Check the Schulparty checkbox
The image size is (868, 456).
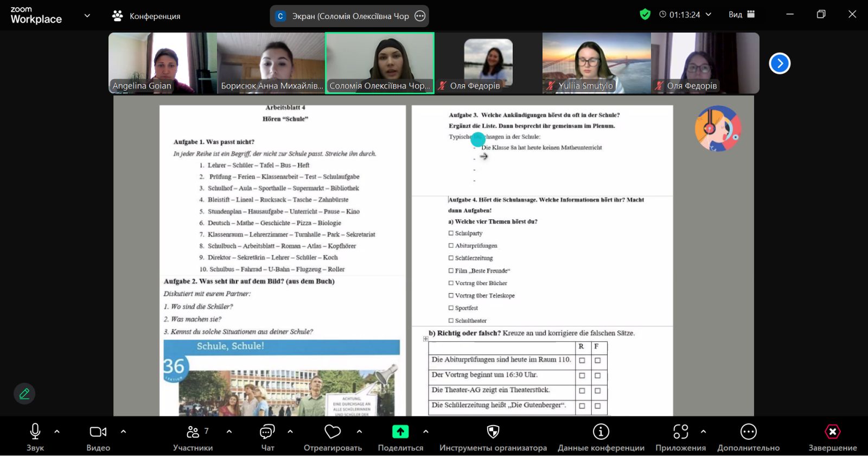click(451, 233)
